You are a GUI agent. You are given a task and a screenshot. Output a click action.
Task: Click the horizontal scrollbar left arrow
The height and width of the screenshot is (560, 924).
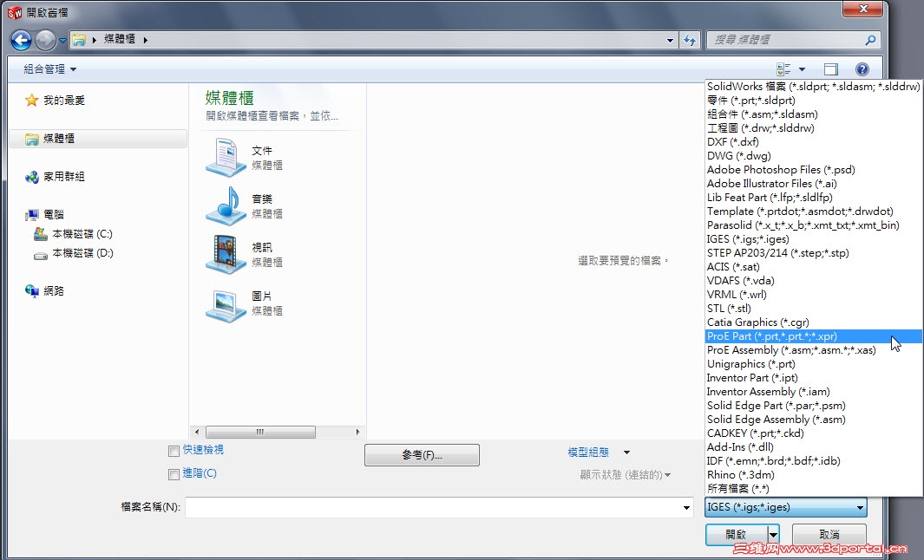tap(197, 433)
